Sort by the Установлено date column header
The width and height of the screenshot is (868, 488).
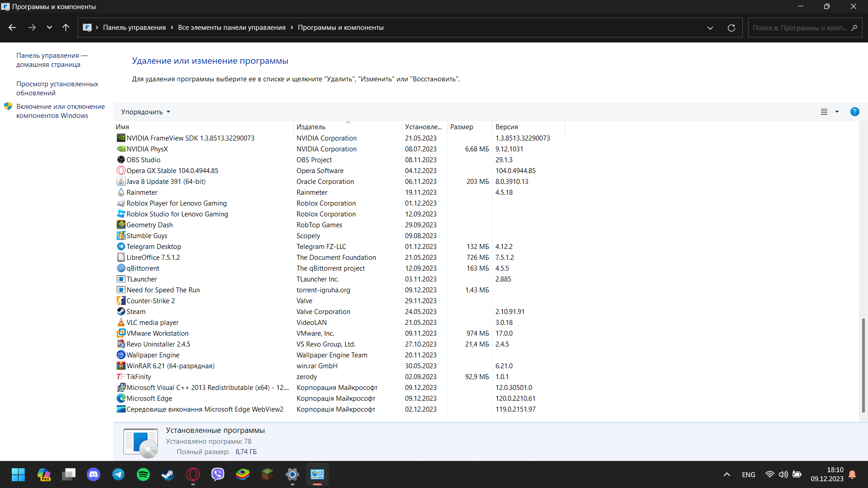pos(425,127)
